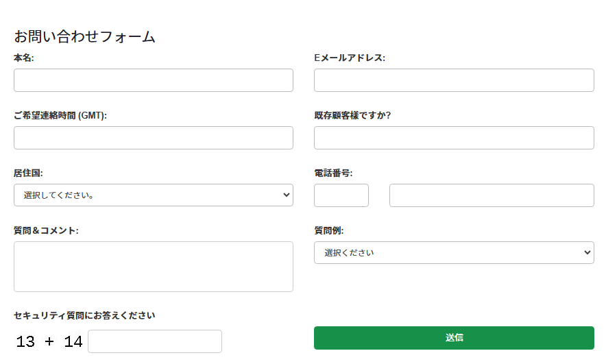Focus the wide 電話番号 number field
606x364 pixels.
coord(491,195)
